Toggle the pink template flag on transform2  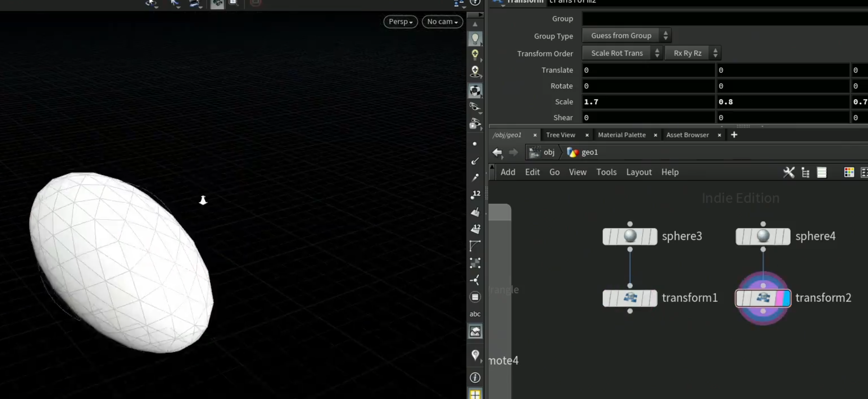779,298
